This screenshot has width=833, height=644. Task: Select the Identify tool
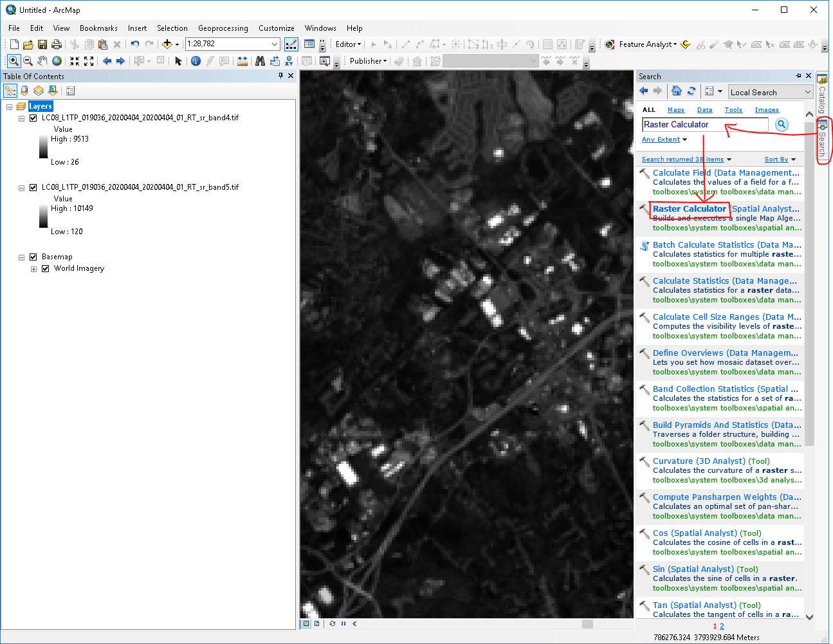[196, 61]
